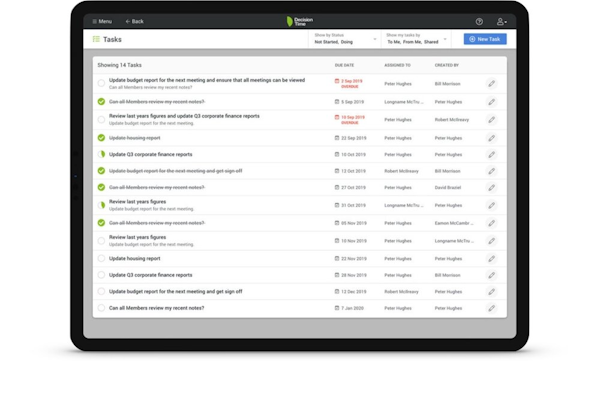The width and height of the screenshot is (600, 395).
Task: Create a New Task
Action: [485, 39]
